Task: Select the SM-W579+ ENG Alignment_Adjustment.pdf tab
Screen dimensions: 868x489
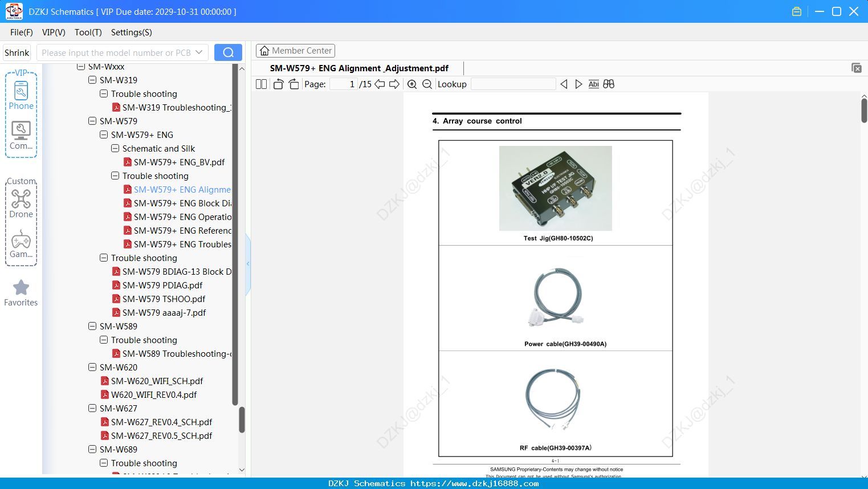Action: (x=359, y=68)
